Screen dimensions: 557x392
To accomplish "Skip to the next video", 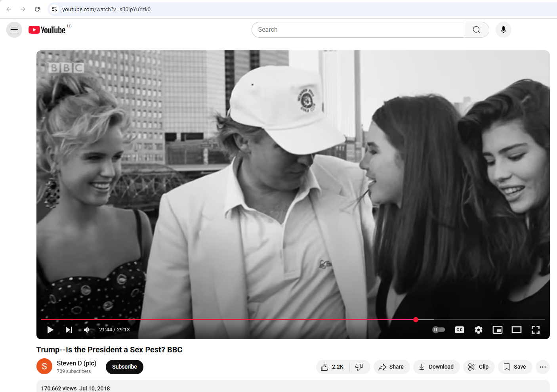I will 69,330.
